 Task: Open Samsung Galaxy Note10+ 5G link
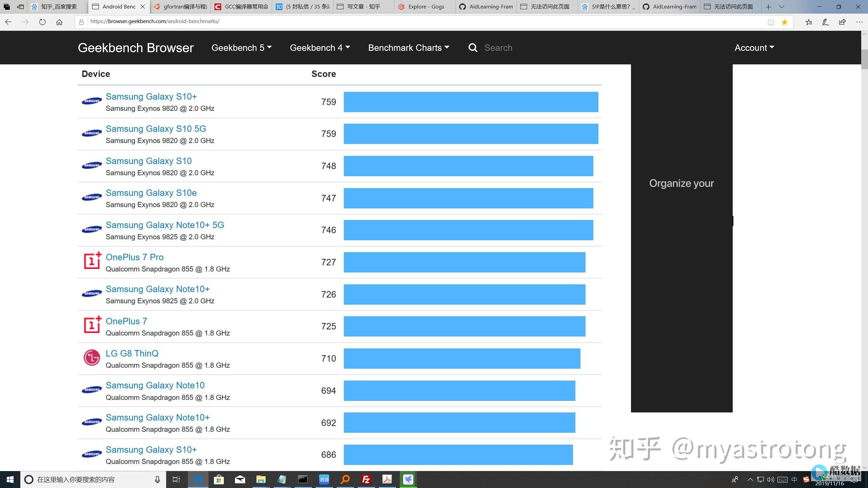coord(165,225)
